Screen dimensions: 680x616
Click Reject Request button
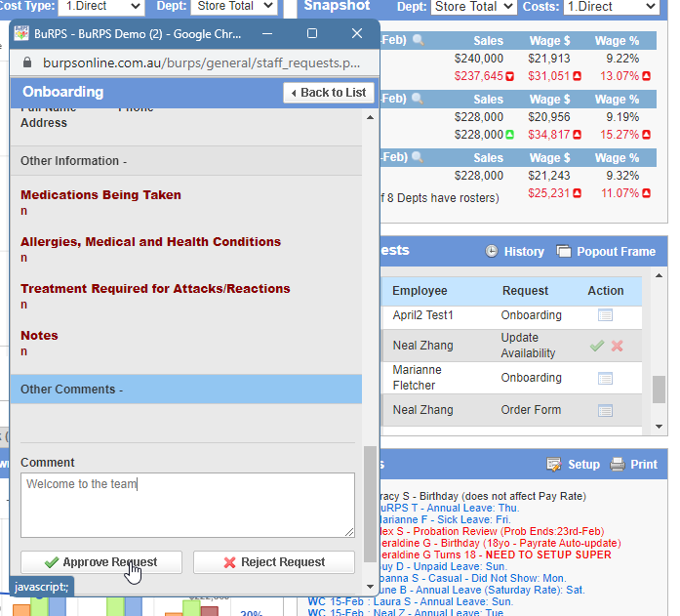click(x=273, y=562)
